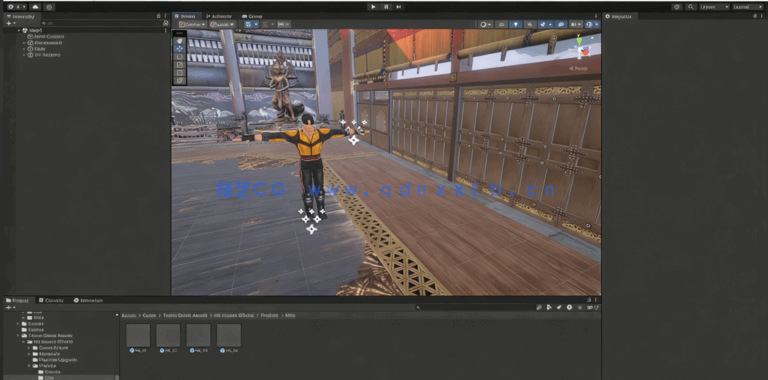The width and height of the screenshot is (768, 380).
Task: Open the cloud services icon
Action: click(x=35, y=7)
